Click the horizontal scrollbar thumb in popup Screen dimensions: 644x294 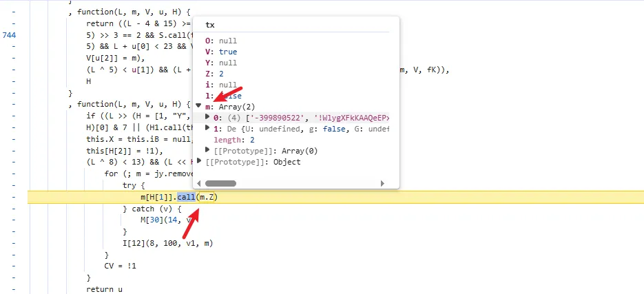(x=220, y=184)
